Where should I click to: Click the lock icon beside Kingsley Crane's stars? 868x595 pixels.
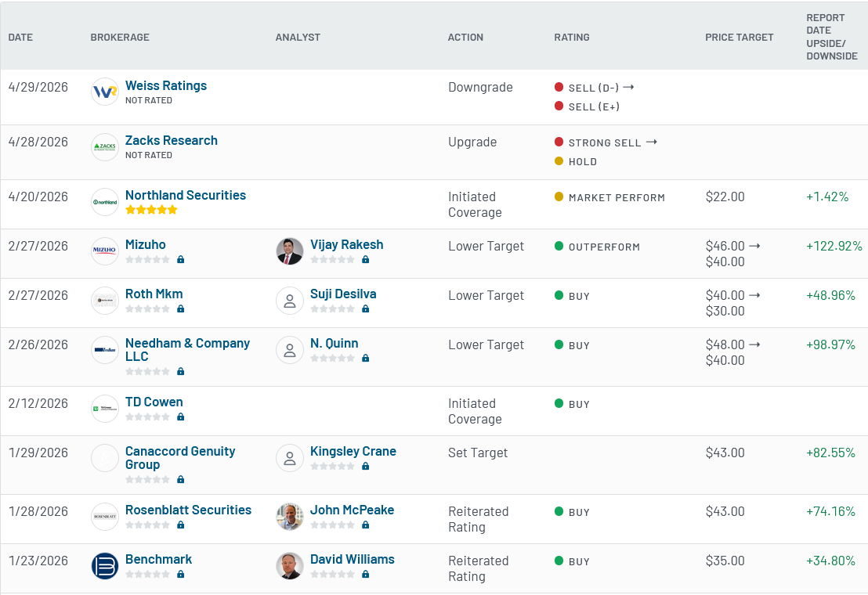tap(365, 466)
